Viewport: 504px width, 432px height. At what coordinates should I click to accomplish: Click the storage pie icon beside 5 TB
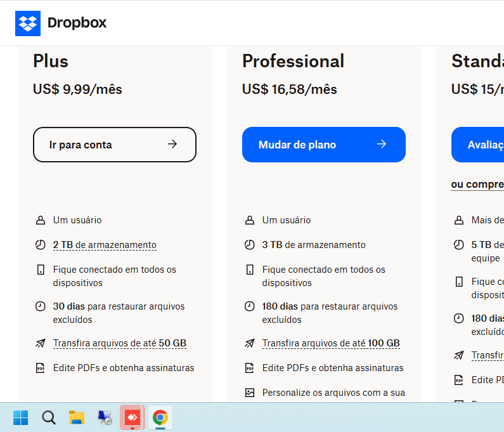459,245
